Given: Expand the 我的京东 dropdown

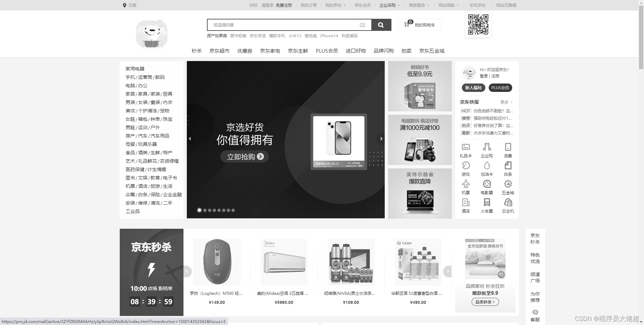Looking at the screenshot, I should click(335, 5).
